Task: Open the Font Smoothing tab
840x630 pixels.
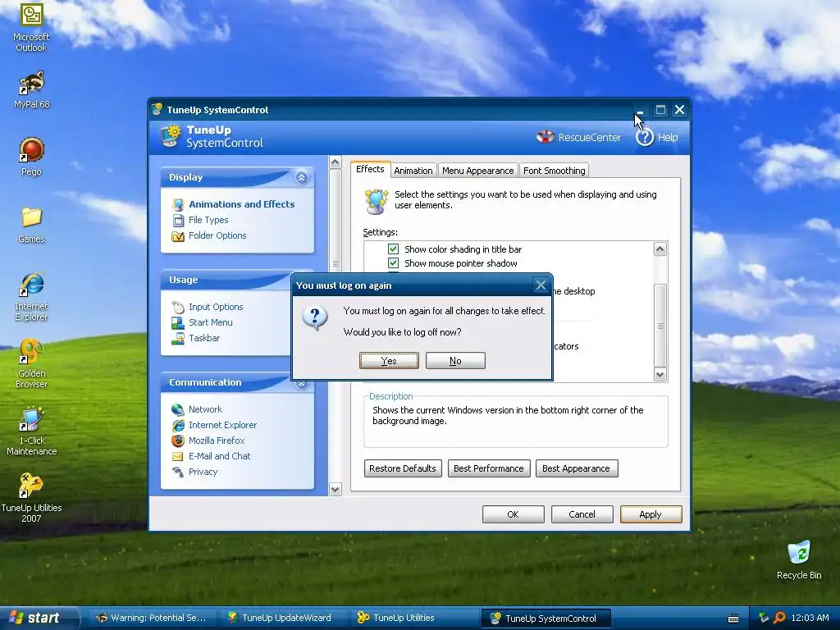Action: point(554,171)
